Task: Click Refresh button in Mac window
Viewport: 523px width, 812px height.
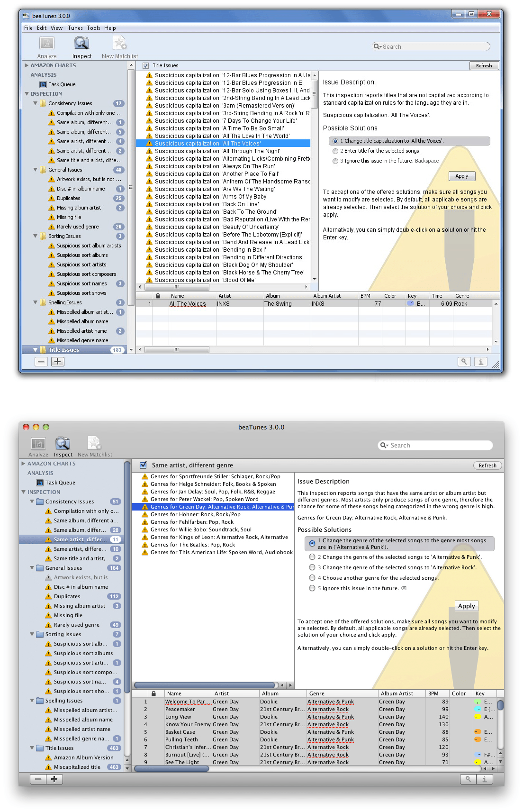Action: click(x=487, y=465)
